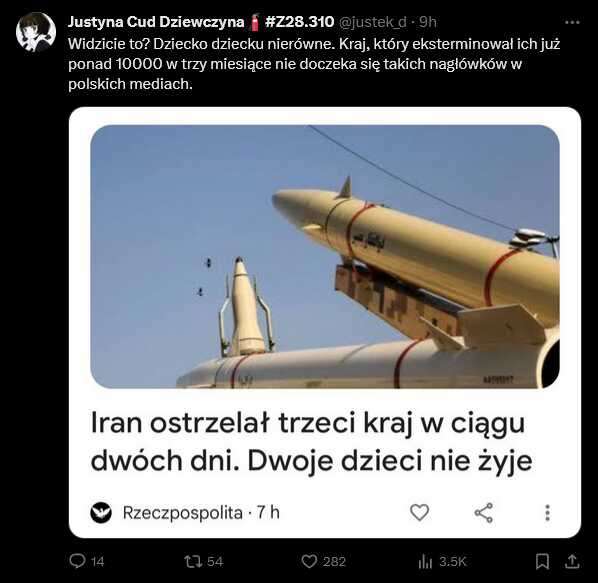The height and width of the screenshot is (583, 598).
Task: Open the news card vertical dots menu
Action: tap(548, 513)
